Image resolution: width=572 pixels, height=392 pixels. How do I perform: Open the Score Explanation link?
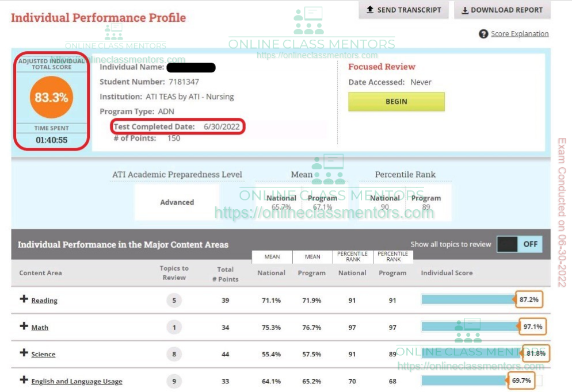point(520,34)
